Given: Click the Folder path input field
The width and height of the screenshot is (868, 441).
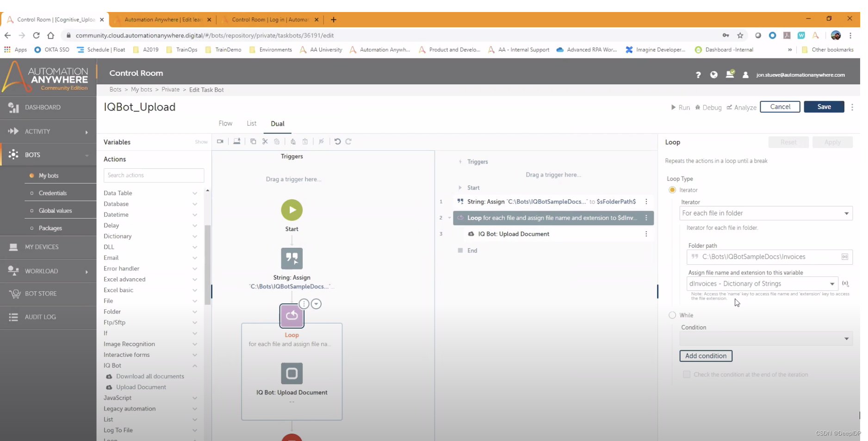Looking at the screenshot, I should pyautogui.click(x=769, y=257).
